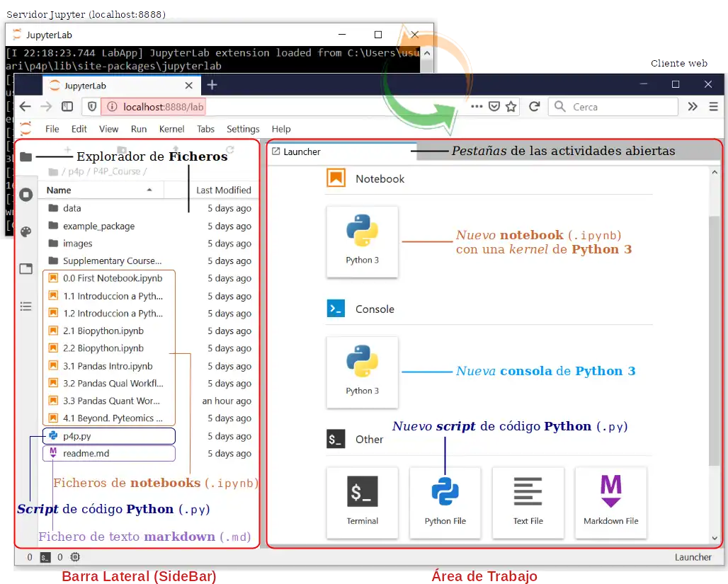728x584 pixels.
Task: Click JupyterLab logo beside File menu
Action: 26,129
